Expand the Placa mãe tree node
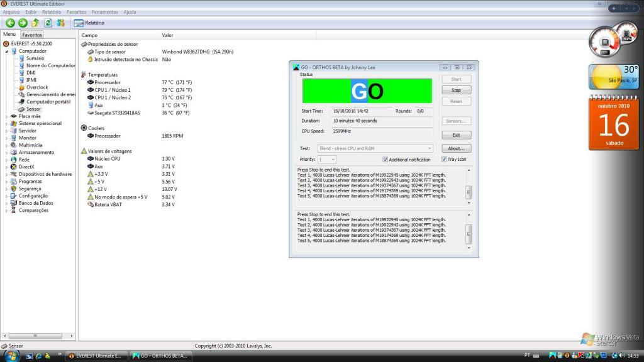 coord(6,116)
